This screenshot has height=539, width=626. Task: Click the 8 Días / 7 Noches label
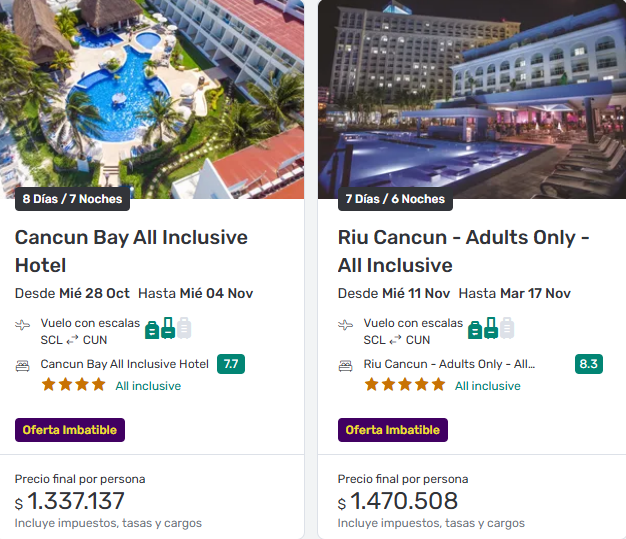coord(72,199)
